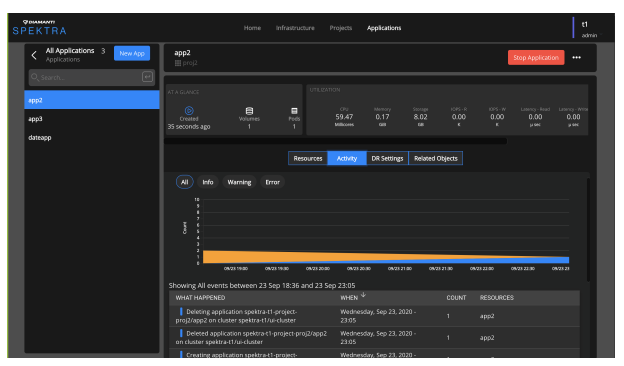Click the activity panel vertical scrollbar

click(588, 230)
